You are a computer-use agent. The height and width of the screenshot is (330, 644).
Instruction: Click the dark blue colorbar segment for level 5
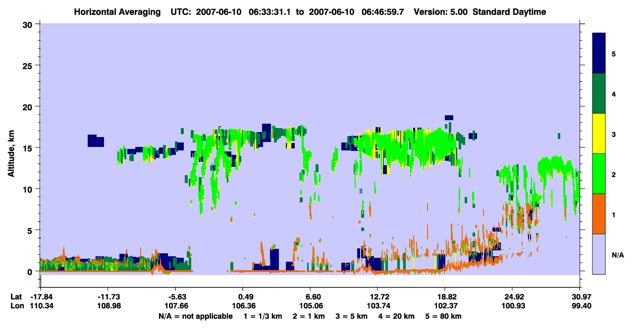pyautogui.click(x=599, y=53)
